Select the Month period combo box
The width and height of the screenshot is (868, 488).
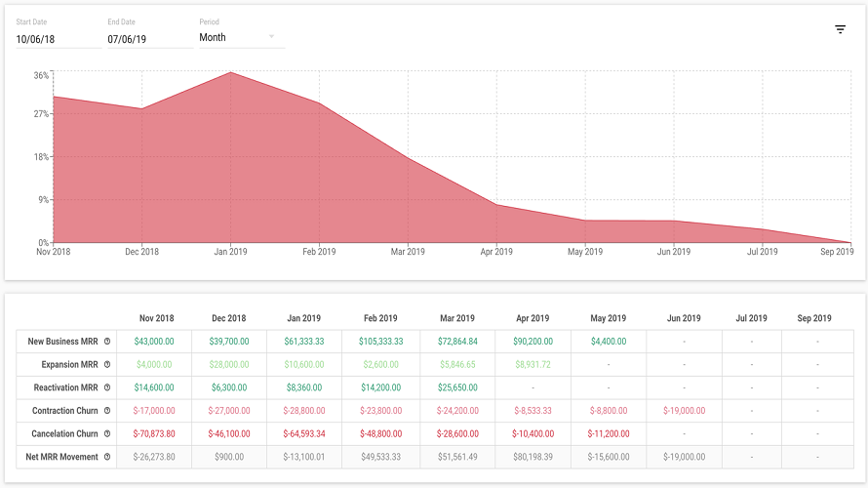pos(242,38)
